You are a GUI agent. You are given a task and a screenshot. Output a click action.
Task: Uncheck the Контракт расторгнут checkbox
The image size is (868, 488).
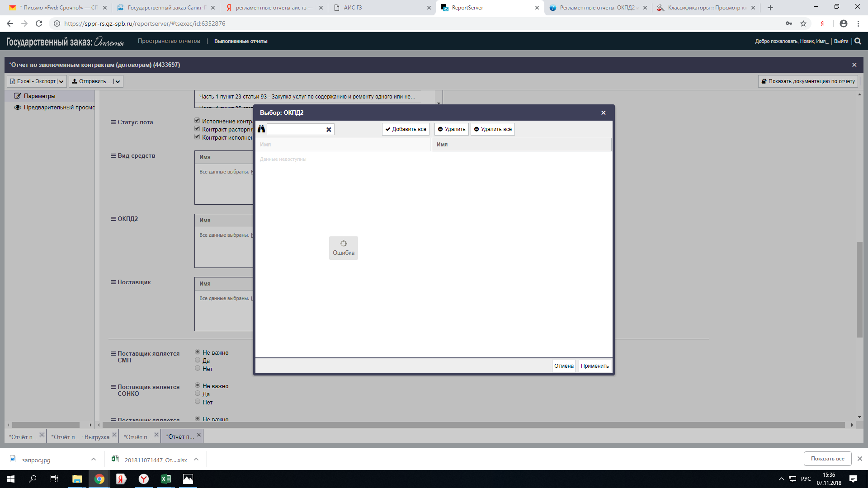pyautogui.click(x=197, y=129)
